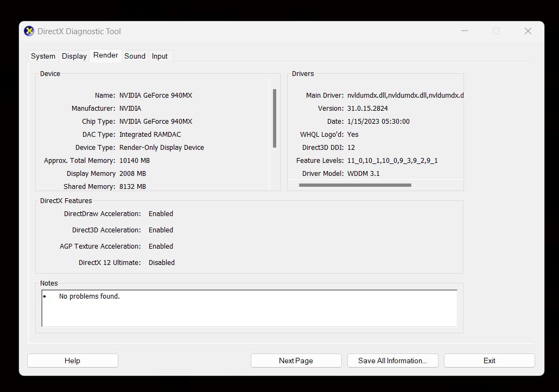Click the Main Driver nvldumdx.dll value
The image size is (559, 392).
(405, 95)
